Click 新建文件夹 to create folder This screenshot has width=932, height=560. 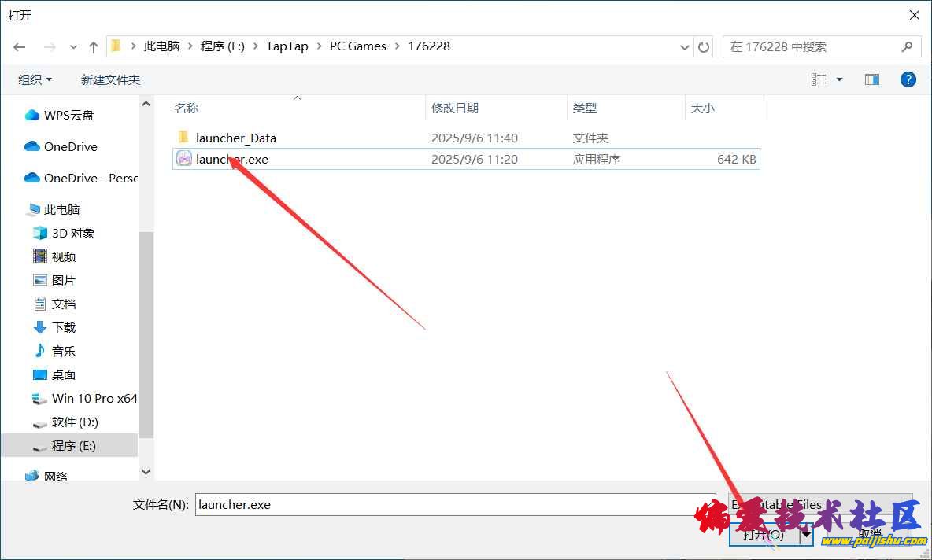click(110, 79)
